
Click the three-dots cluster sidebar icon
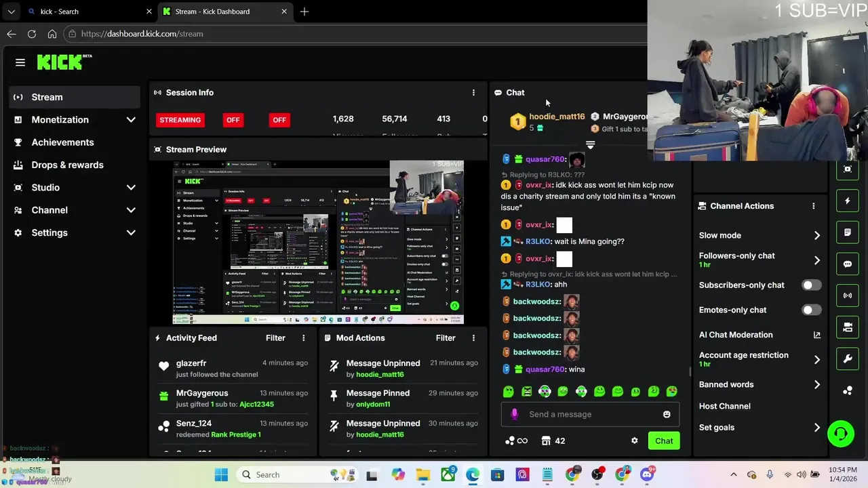[848, 390]
